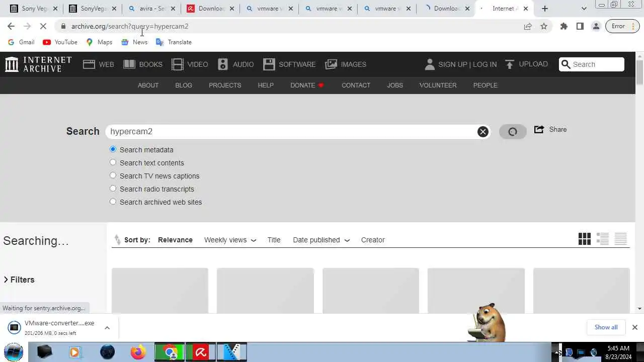Open the YouTube bookmark
Screen dimensions: 644x362
pyautogui.click(x=60, y=42)
